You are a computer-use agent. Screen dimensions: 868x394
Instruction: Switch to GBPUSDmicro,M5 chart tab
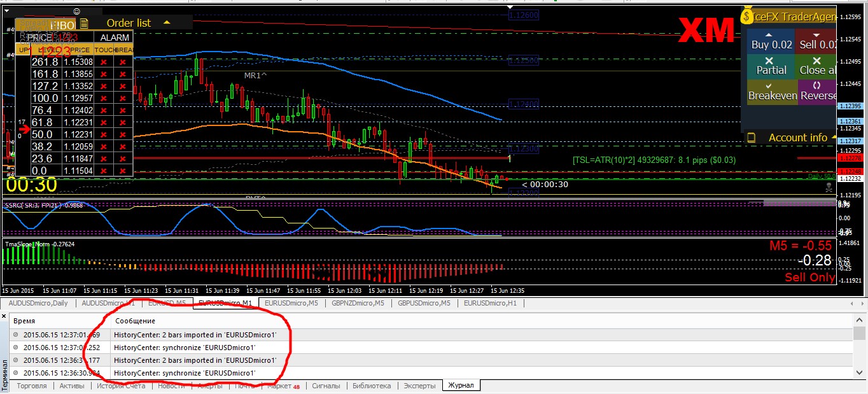424,303
